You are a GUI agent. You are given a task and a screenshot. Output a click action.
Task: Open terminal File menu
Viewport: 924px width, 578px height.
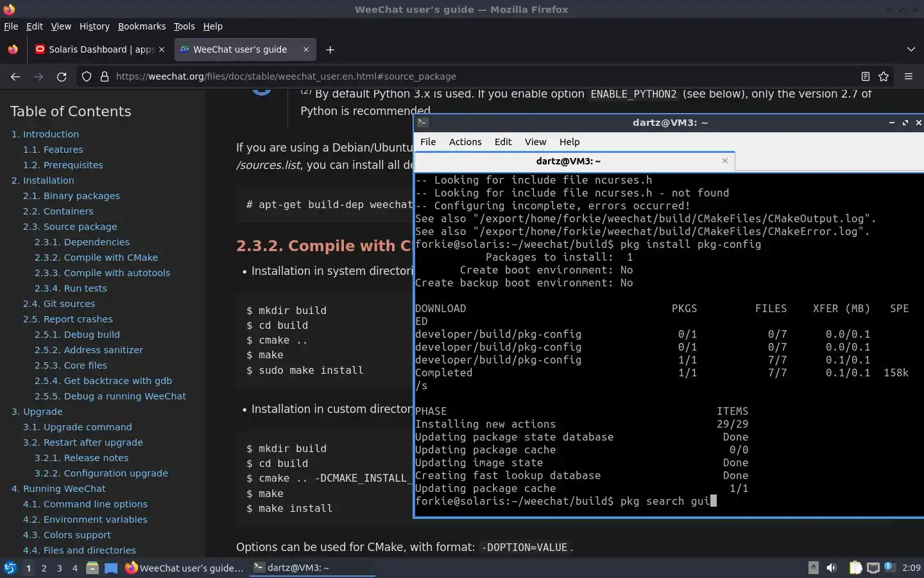pos(428,142)
